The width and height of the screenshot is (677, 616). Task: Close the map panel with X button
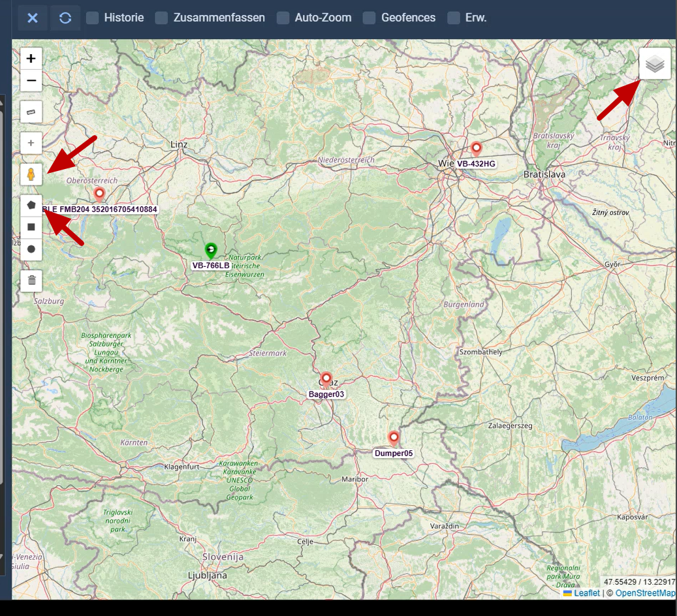(33, 18)
